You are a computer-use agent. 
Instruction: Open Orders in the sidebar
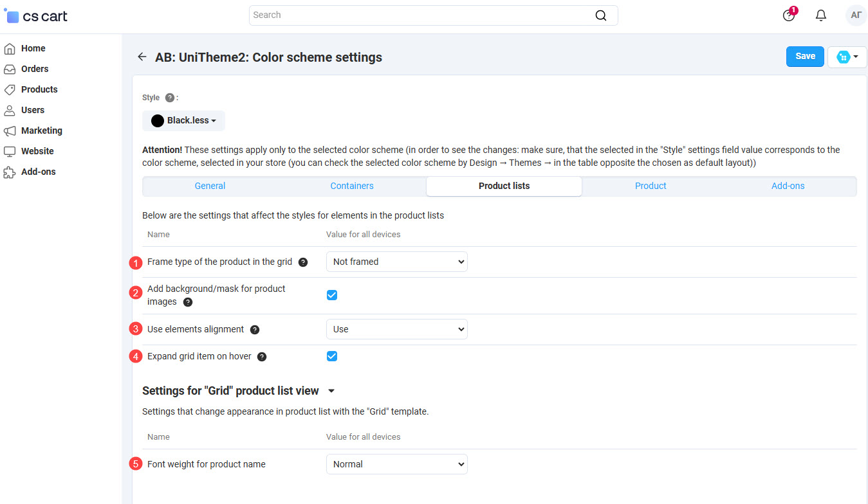click(x=35, y=69)
